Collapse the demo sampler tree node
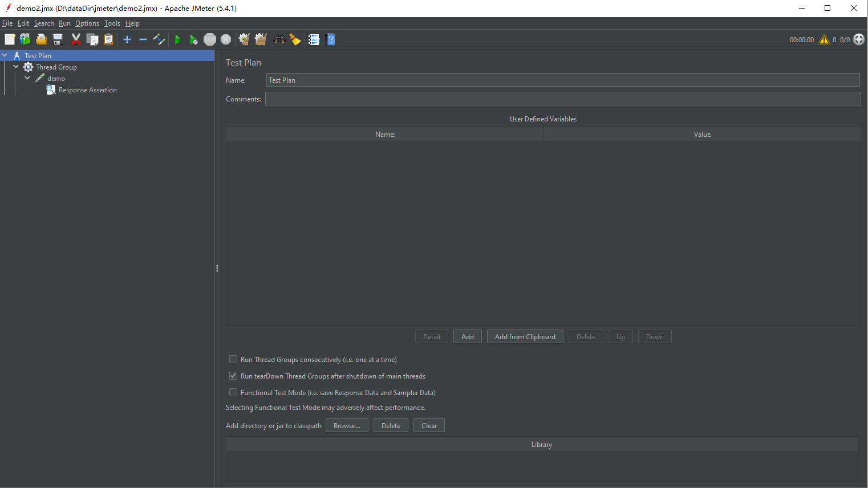The image size is (868, 488). 27,78
